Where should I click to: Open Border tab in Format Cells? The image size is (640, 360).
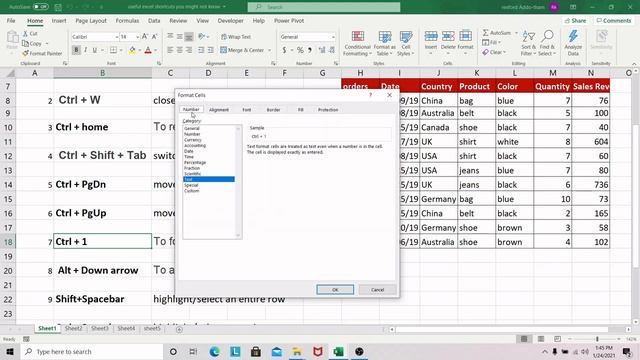pyautogui.click(x=273, y=110)
